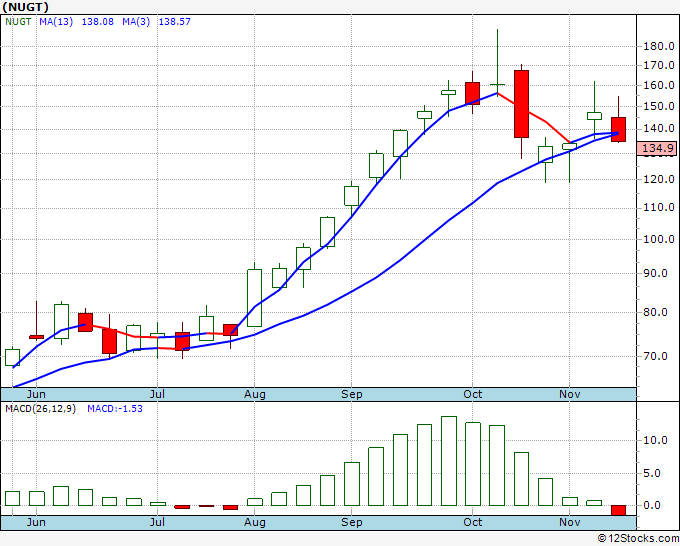Click the 110.0 price axis label
The height and width of the screenshot is (546, 680).
pyautogui.click(x=658, y=208)
